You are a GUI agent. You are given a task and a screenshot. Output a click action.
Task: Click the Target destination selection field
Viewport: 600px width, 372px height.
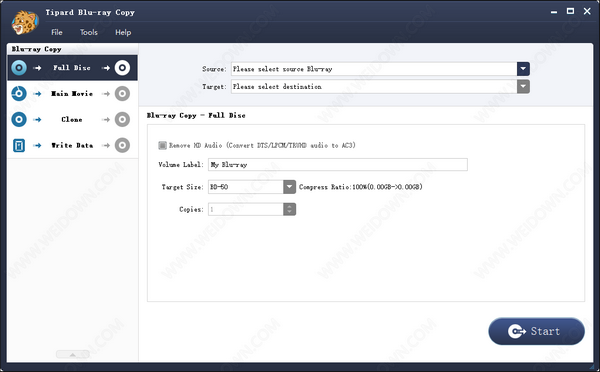[374, 86]
